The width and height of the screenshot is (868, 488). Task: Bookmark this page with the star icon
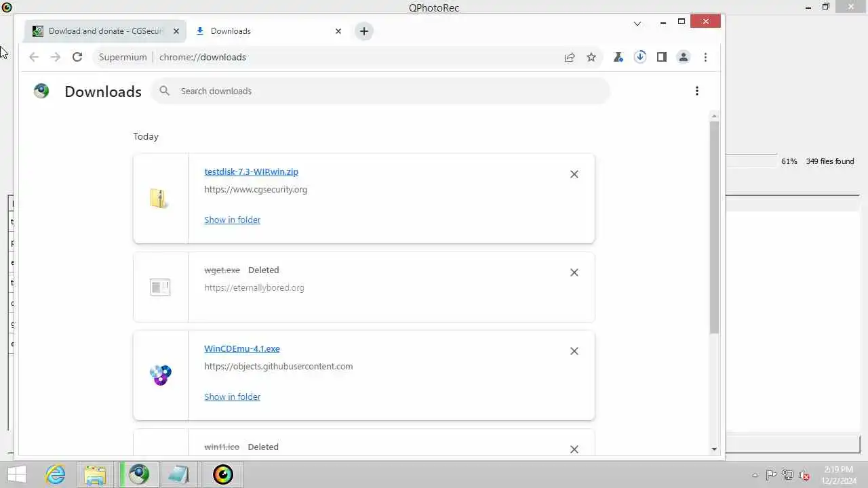click(x=591, y=57)
